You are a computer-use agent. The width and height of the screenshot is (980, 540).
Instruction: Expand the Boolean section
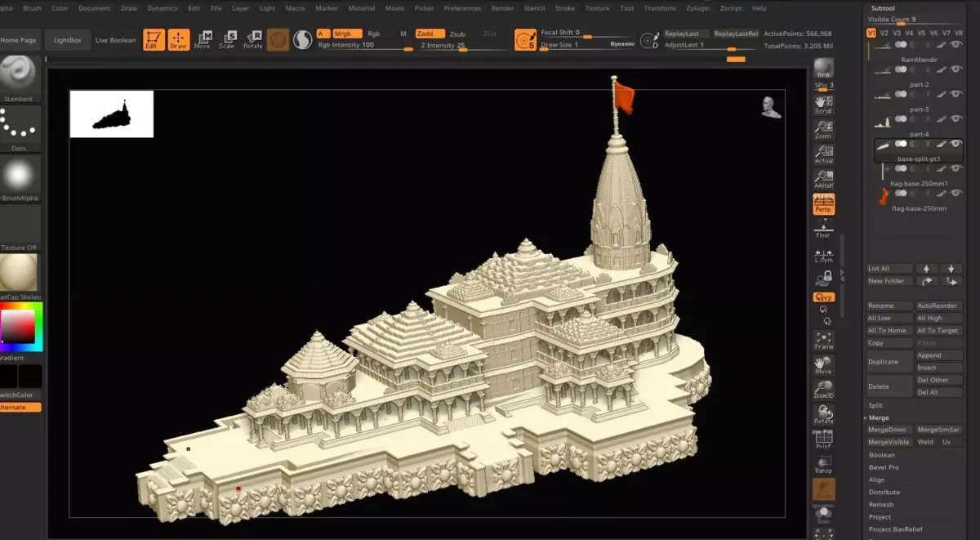click(x=881, y=455)
